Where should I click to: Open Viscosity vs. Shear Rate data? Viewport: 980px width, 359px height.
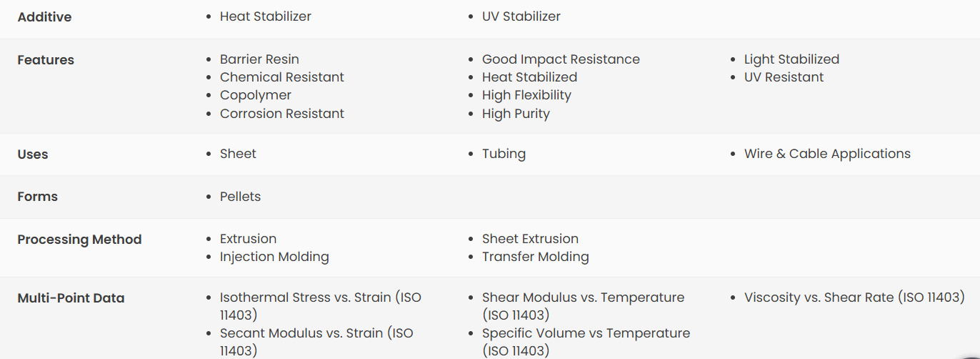(x=854, y=297)
